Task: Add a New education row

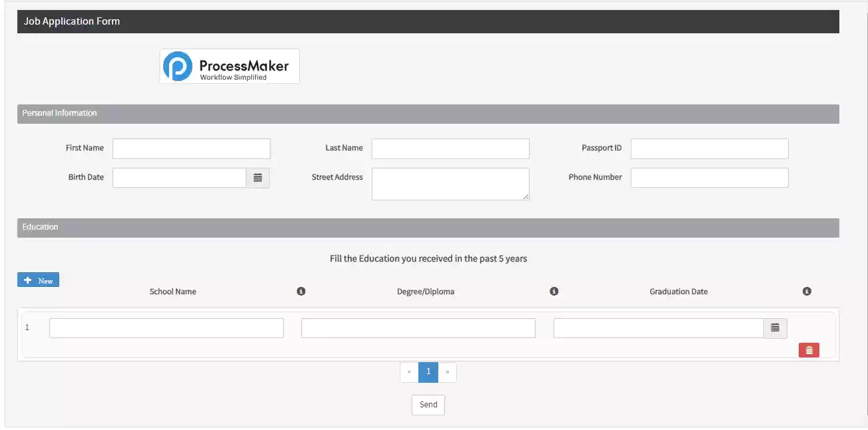Action: click(38, 280)
